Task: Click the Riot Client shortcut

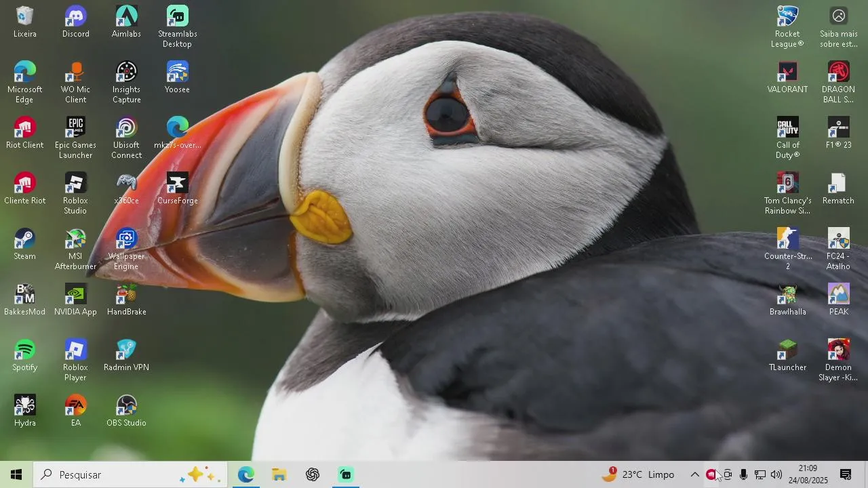Action: [x=24, y=133]
